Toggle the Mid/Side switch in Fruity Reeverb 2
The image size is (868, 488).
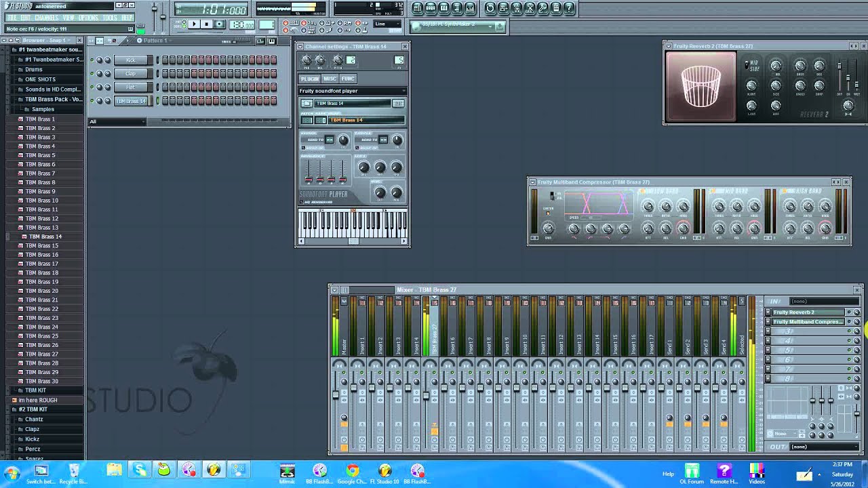tap(747, 65)
